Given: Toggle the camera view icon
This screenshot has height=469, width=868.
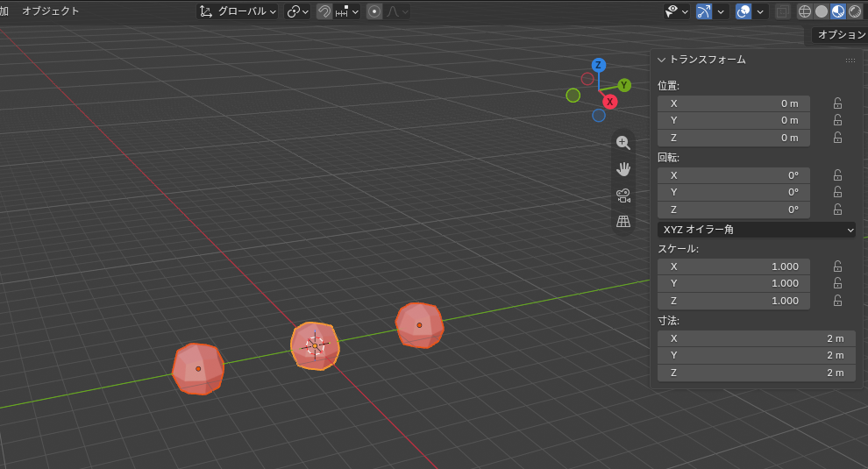Looking at the screenshot, I should (623, 195).
